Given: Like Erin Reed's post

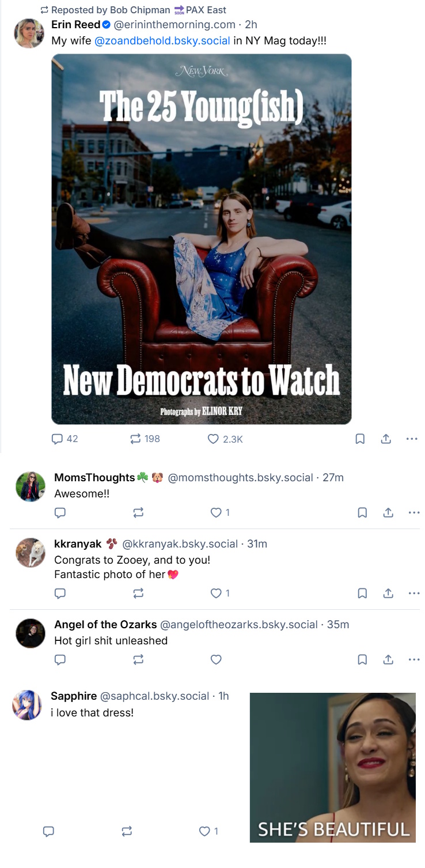Looking at the screenshot, I should [213, 439].
